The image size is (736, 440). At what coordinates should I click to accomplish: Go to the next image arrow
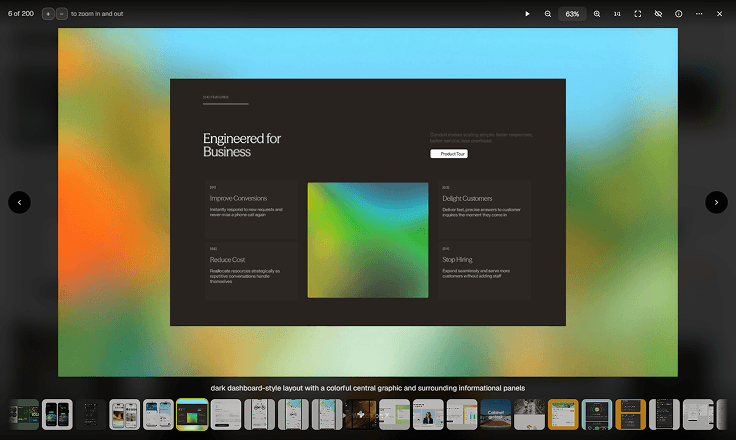[716, 202]
